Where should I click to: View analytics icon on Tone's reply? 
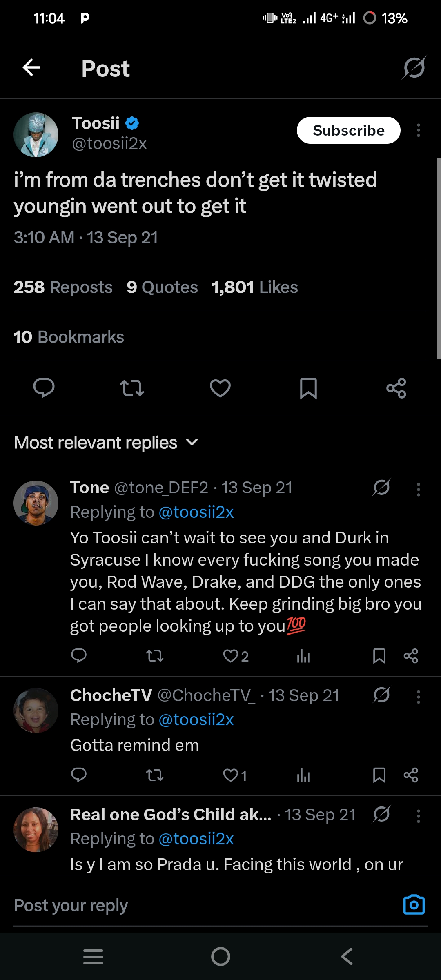(x=303, y=656)
